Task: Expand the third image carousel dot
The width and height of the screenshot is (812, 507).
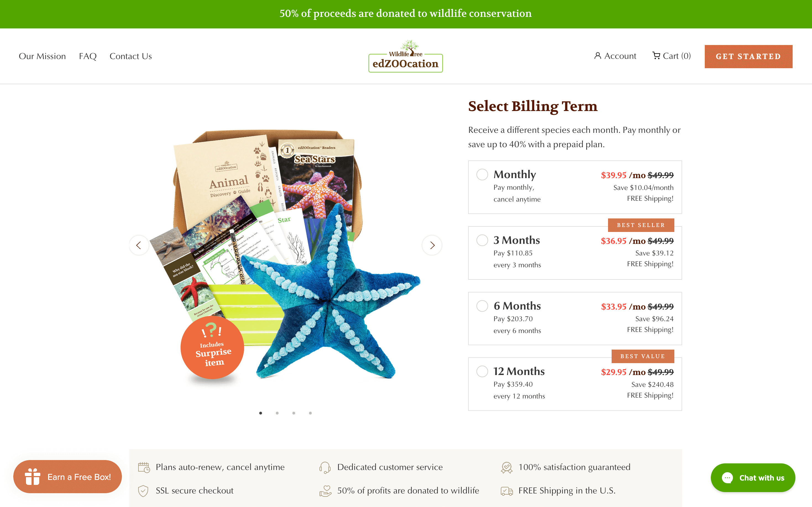Action: pos(294,413)
